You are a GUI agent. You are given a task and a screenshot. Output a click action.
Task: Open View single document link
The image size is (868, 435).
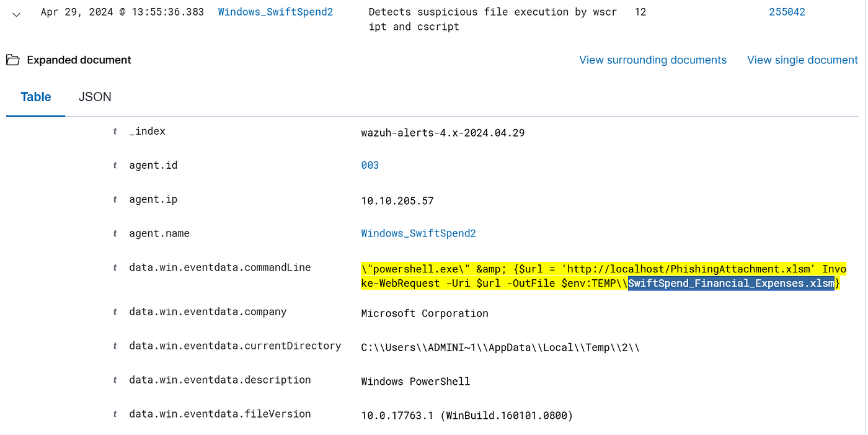803,60
